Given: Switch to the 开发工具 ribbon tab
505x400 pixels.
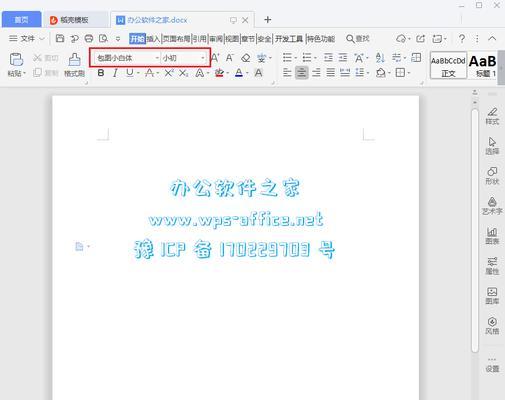Looking at the screenshot, I should coord(289,39).
